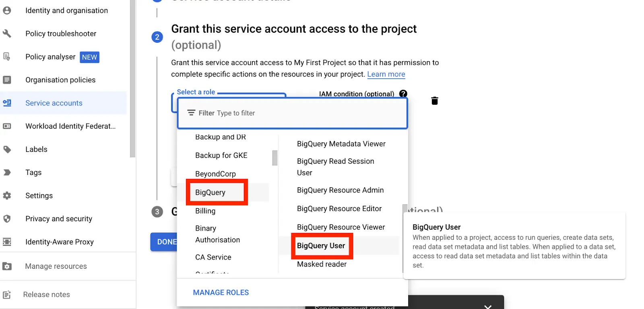Click the Identity-Aware Proxy icon

click(7, 242)
